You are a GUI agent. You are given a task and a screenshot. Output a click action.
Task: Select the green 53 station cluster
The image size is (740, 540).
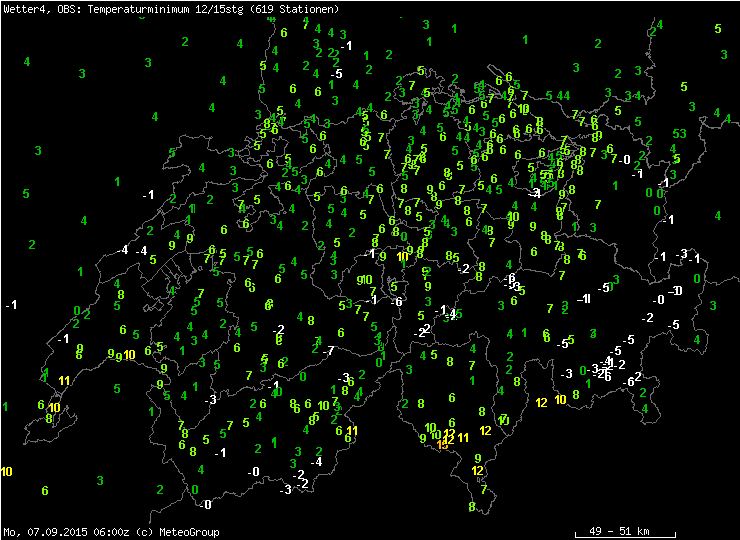tap(679, 133)
